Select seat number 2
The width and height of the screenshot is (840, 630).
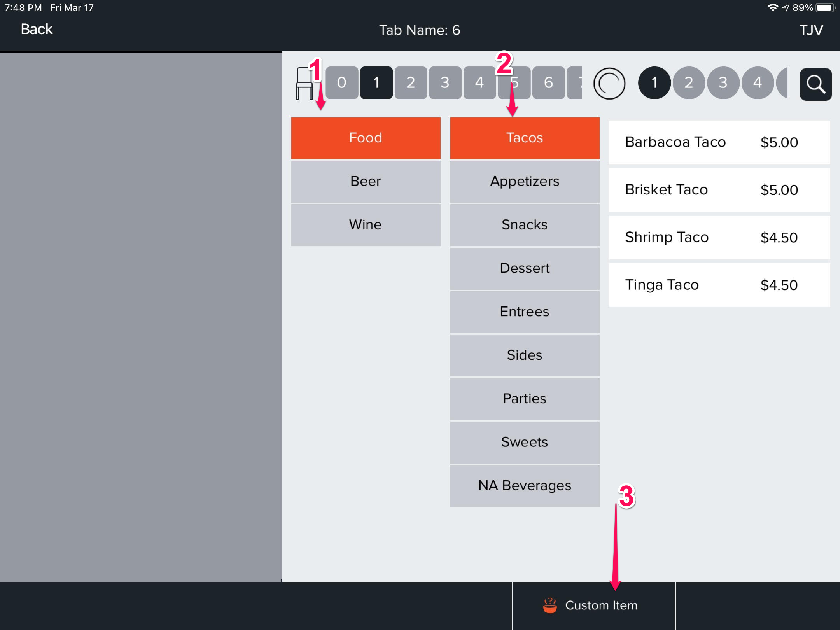point(411,83)
